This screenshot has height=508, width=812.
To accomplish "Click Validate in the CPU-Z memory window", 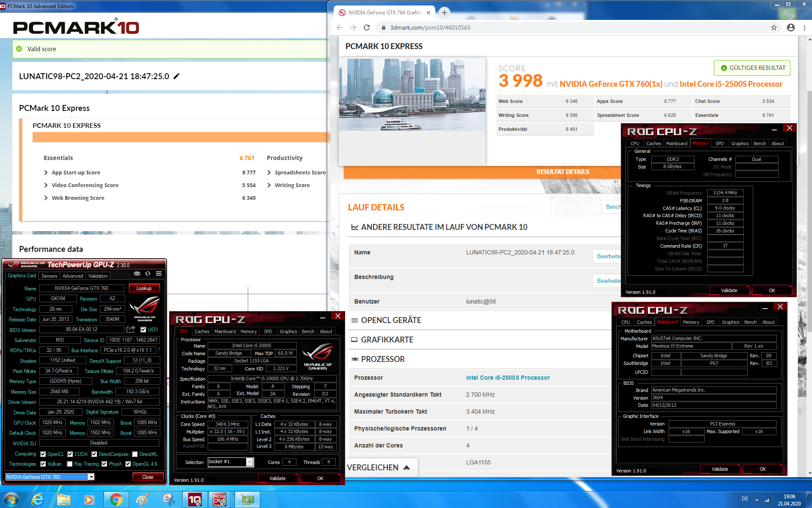I will [729, 290].
